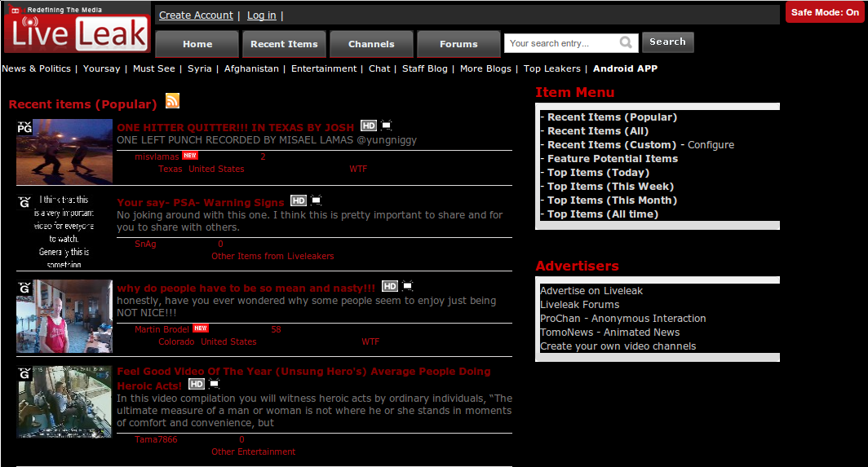868x467 pixels.
Task: Open ONE HITTER QUITTER!!! IN TEXAS title
Action: click(x=235, y=127)
